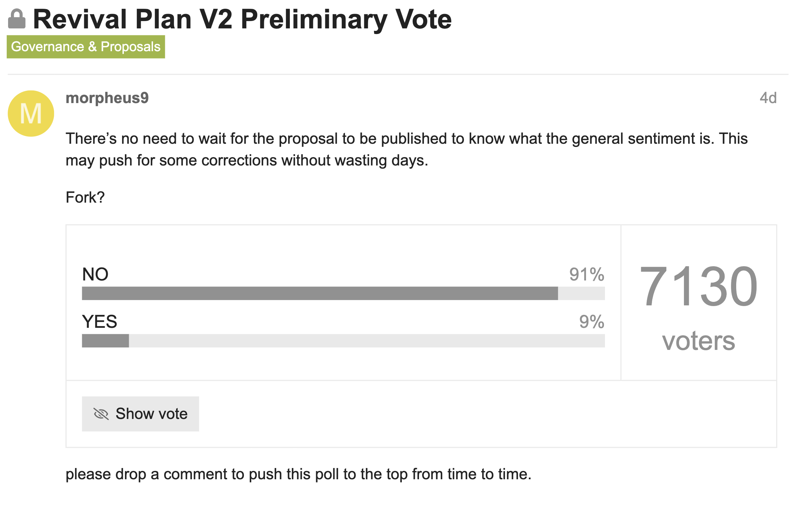This screenshot has height=528, width=812.
Task: Click the 91% result percentage
Action: pos(586,274)
